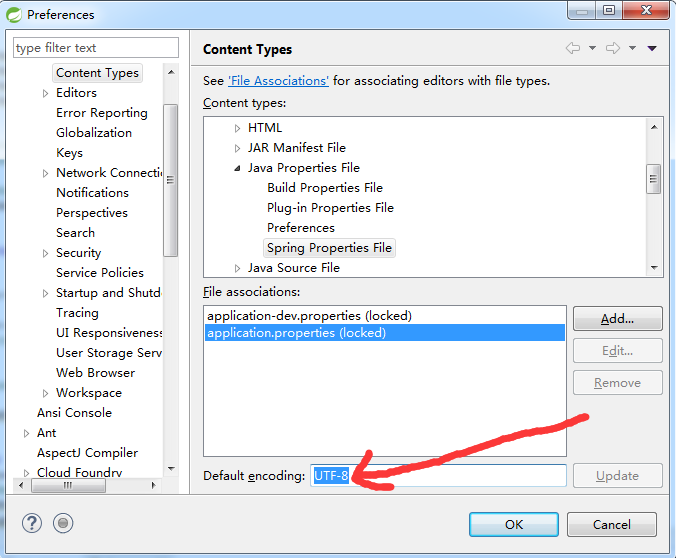Click the preference tree scroll-down arrow
The height and width of the screenshot is (558, 676).
[171, 469]
